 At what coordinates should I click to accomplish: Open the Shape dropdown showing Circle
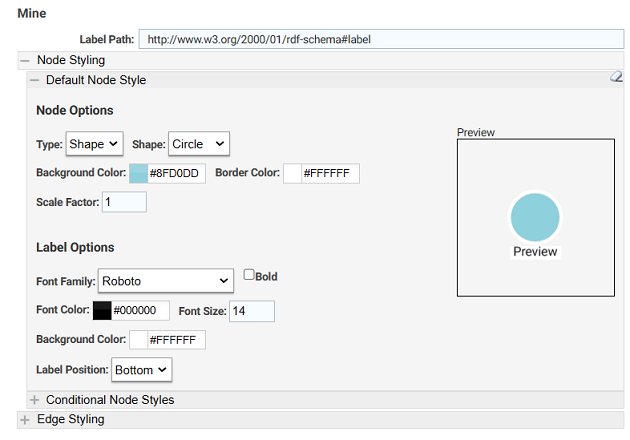point(199,143)
